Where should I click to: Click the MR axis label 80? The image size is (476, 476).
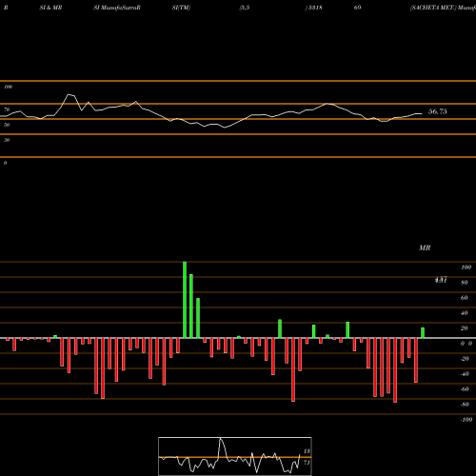coord(465,283)
